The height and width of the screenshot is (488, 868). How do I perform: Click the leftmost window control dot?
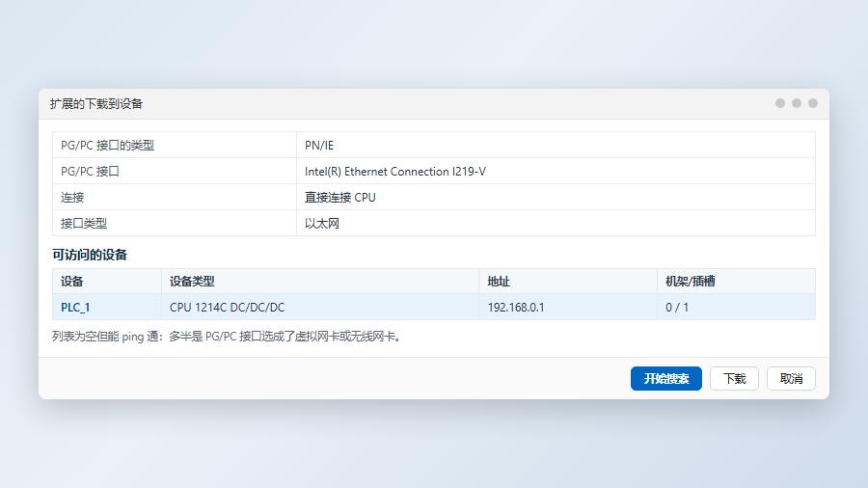pos(780,103)
